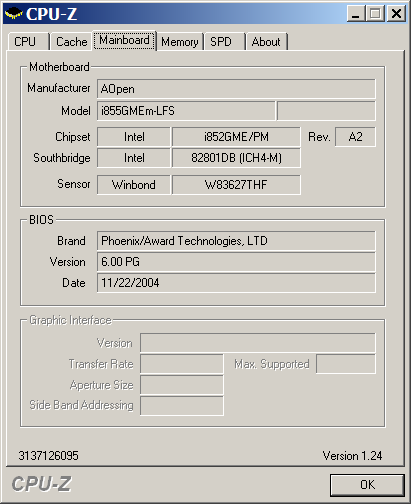Click the Chipset vendor field showing Intel
The width and height of the screenshot is (411, 504).
(x=134, y=137)
